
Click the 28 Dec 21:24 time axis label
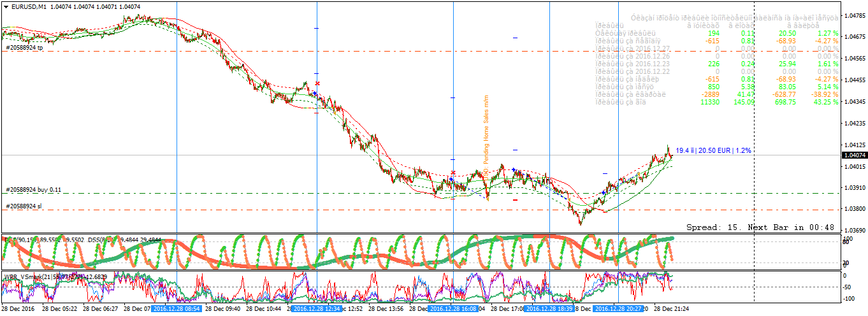(x=670, y=309)
